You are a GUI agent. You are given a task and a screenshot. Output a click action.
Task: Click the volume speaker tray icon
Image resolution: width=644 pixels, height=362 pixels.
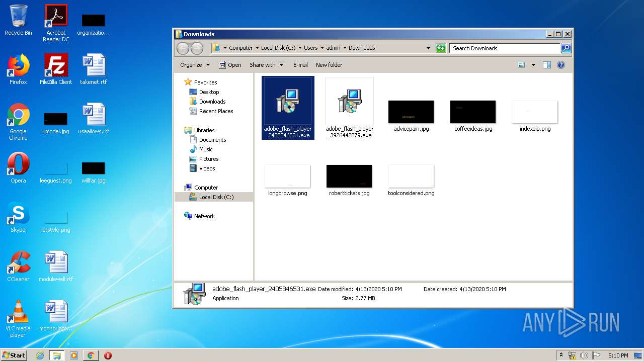pyautogui.click(x=584, y=355)
